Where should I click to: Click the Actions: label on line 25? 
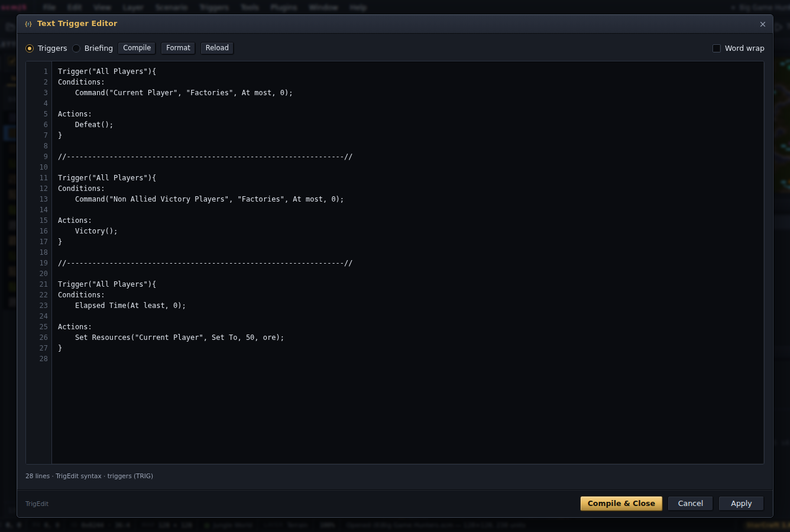coord(75,327)
